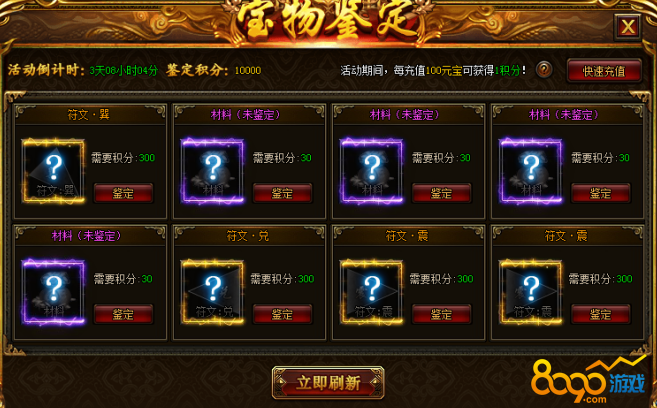
Task: Click 鉴定 button for 符文·巽
Action: click(x=123, y=193)
